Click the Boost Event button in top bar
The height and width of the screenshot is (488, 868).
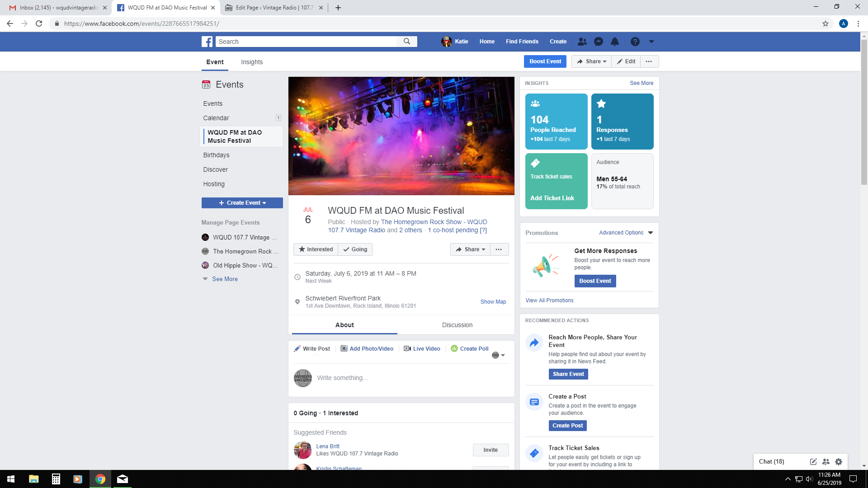[545, 61]
